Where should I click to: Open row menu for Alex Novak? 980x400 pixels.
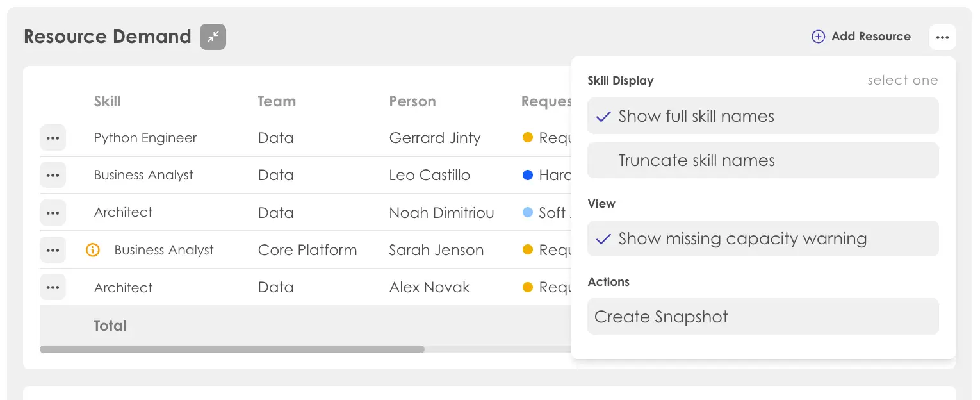pos(53,287)
